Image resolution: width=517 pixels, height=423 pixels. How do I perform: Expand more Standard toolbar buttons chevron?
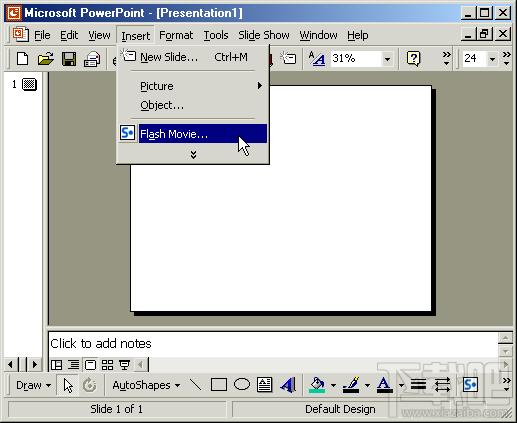446,58
